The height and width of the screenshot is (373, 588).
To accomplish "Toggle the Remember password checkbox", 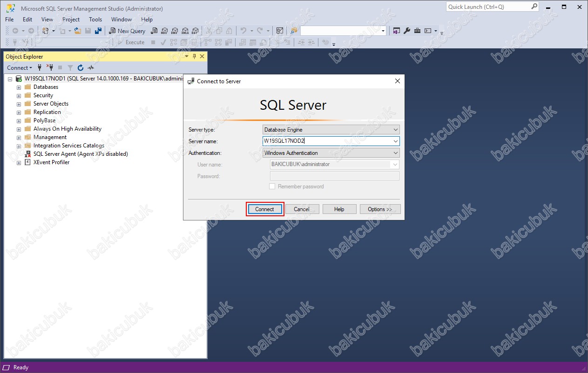I will tap(272, 186).
